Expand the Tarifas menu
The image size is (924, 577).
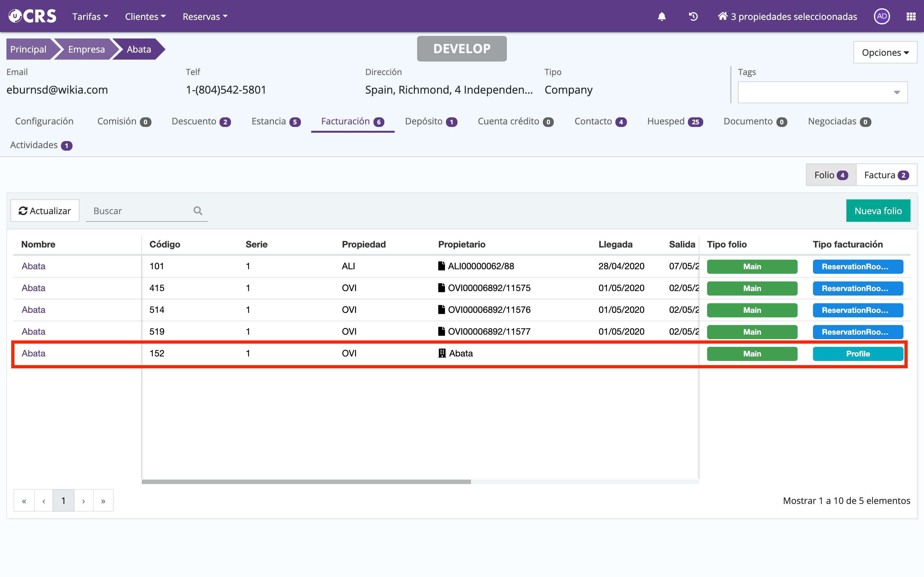[x=90, y=16]
